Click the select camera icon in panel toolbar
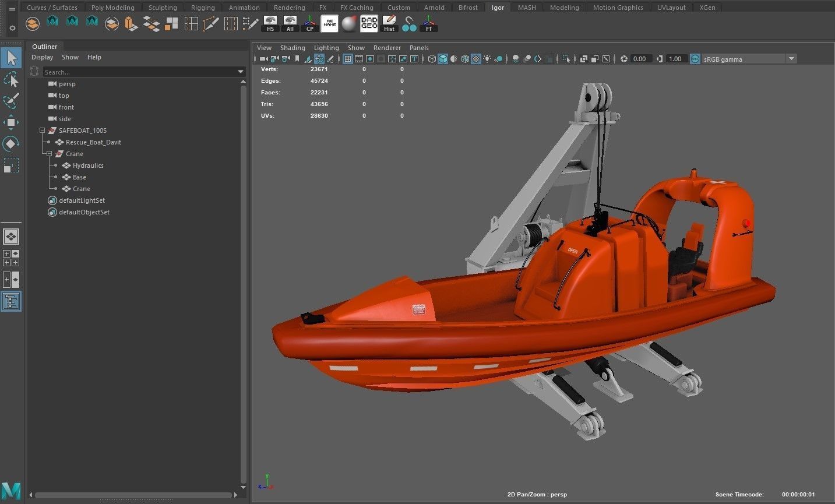 (263, 59)
